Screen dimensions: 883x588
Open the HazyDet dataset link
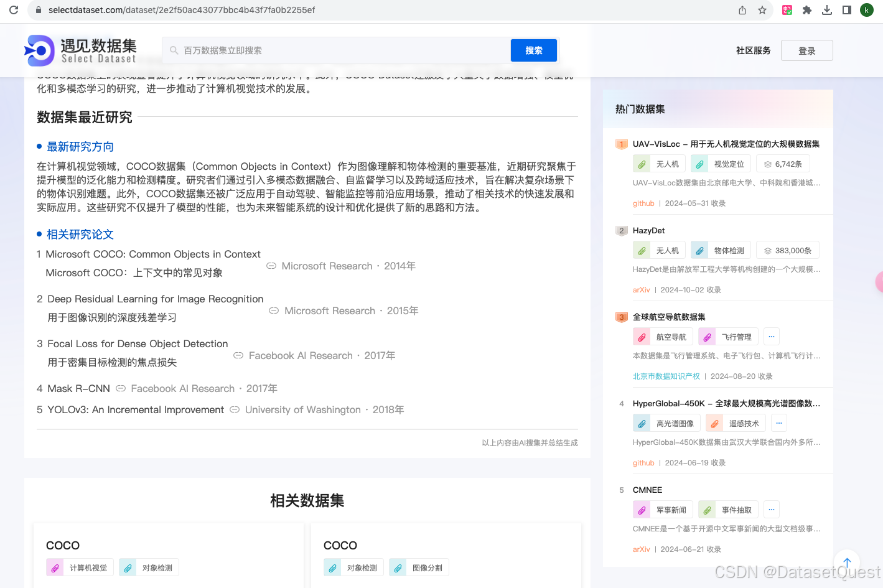649,230
